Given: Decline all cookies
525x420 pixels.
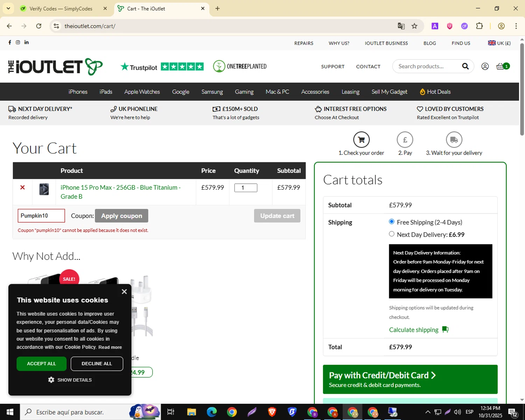Looking at the screenshot, I should point(97,364).
